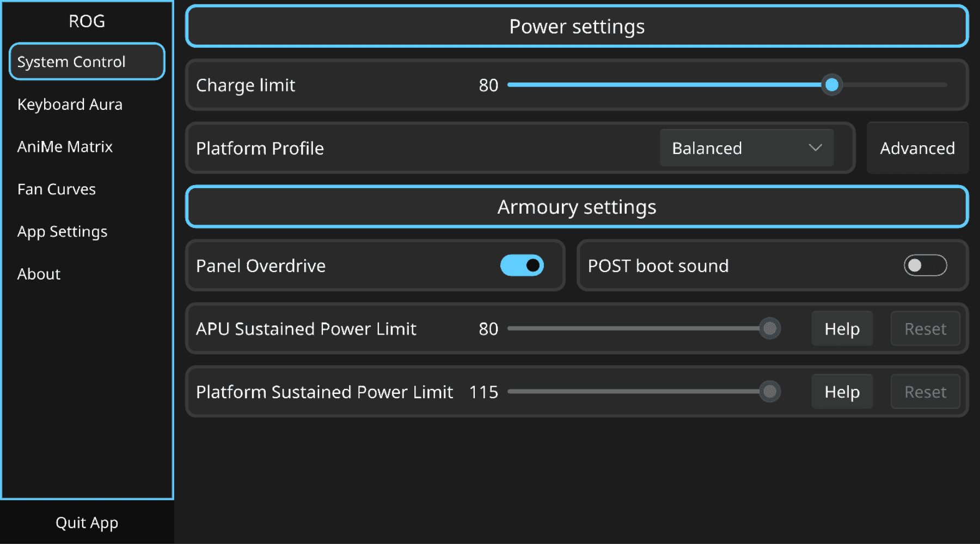
Task: Open Help for Platform Sustained Power Limit
Action: pyautogui.click(x=842, y=392)
